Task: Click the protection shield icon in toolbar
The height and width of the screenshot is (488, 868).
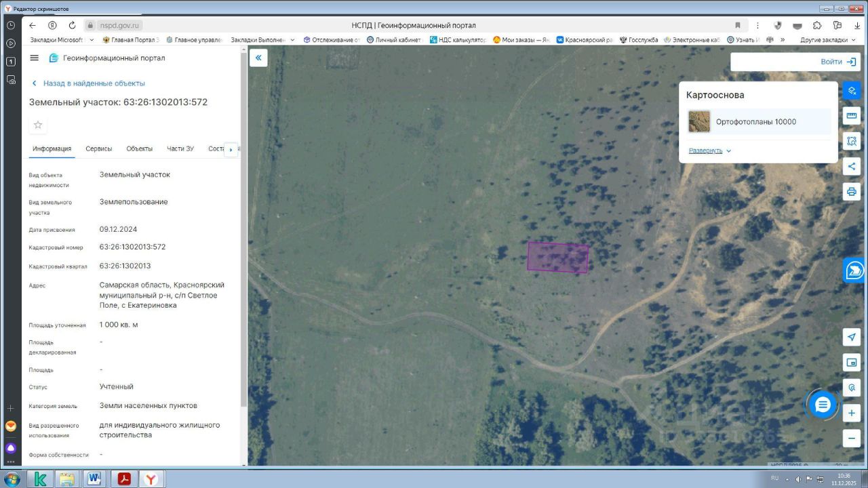Action: tap(778, 25)
